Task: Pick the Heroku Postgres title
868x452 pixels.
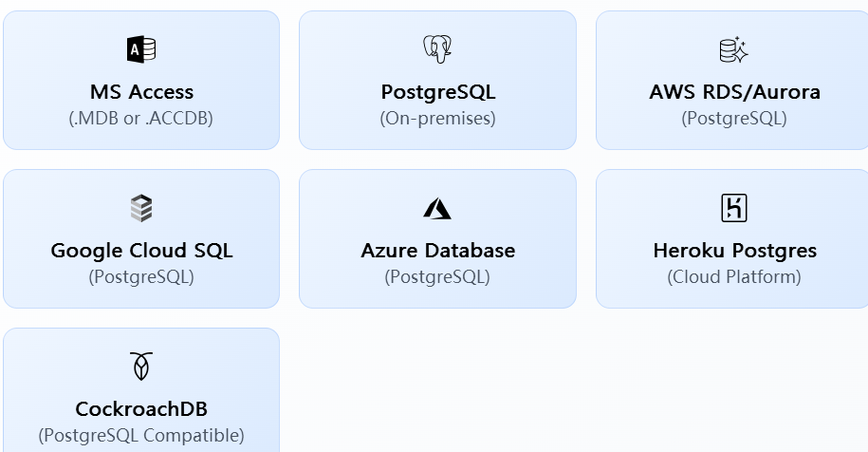Action: coord(734,251)
